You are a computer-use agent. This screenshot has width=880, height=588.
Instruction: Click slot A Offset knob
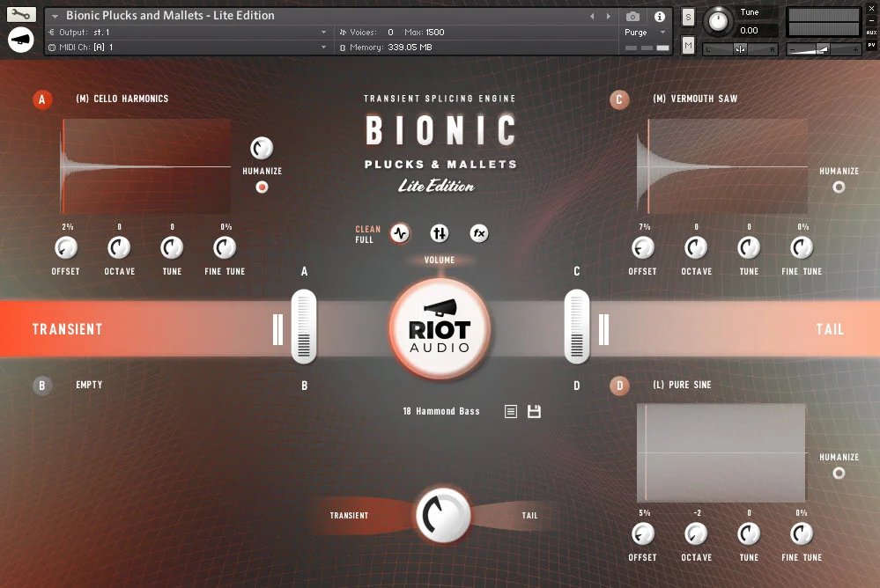[66, 248]
